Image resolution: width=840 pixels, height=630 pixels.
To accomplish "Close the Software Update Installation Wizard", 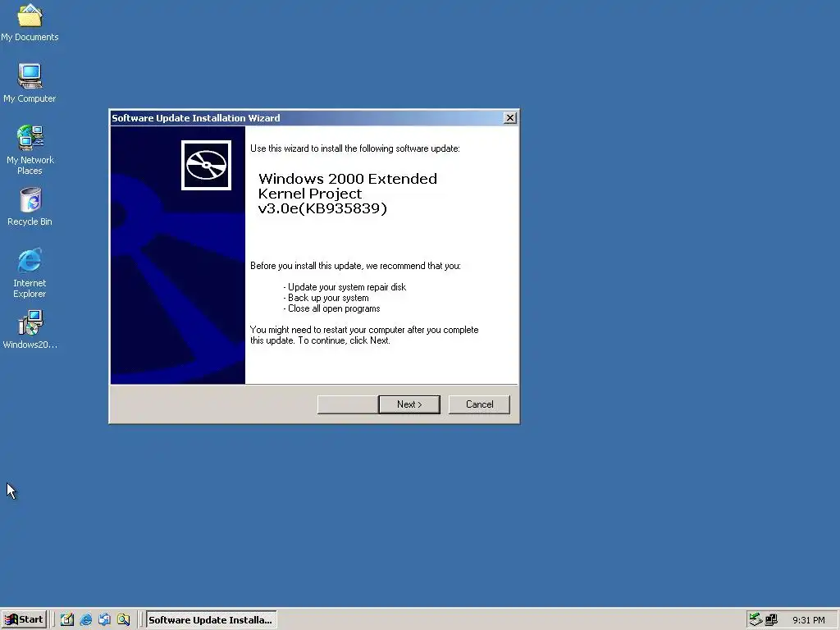I will coord(510,118).
